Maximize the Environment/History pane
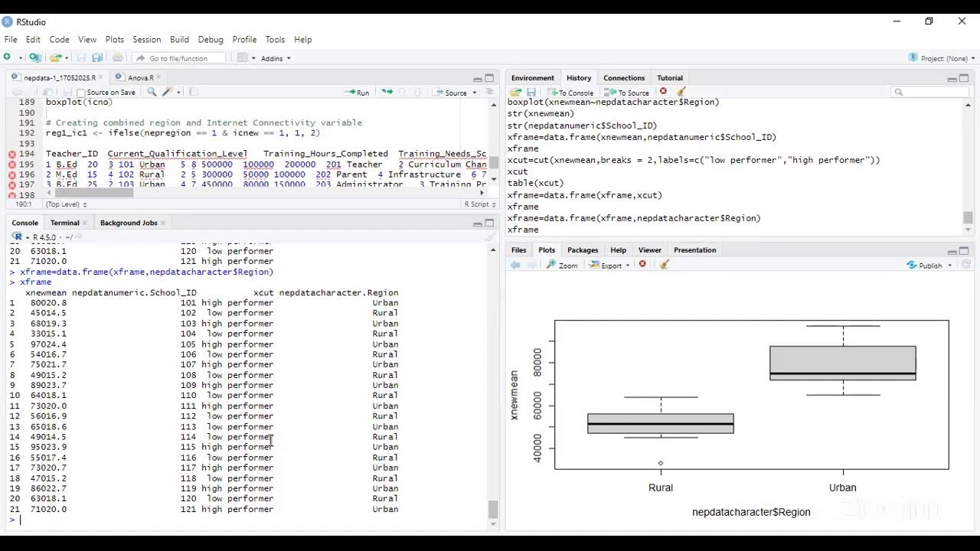 point(964,78)
